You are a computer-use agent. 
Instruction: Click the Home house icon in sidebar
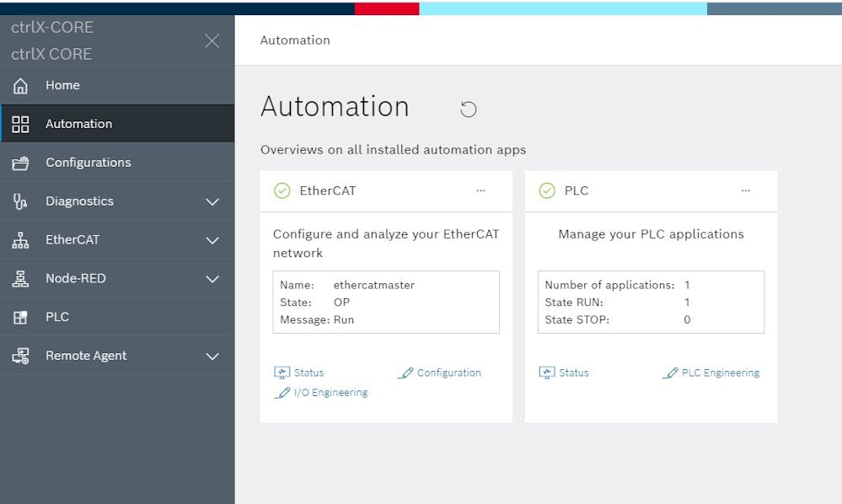20,85
